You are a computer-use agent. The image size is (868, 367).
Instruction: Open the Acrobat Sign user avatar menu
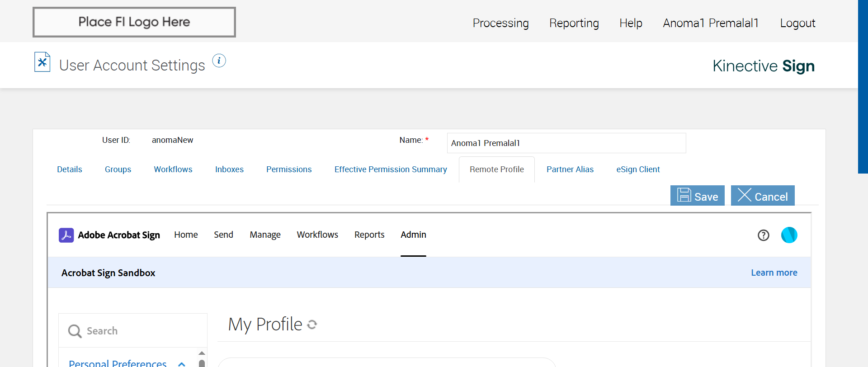click(789, 235)
